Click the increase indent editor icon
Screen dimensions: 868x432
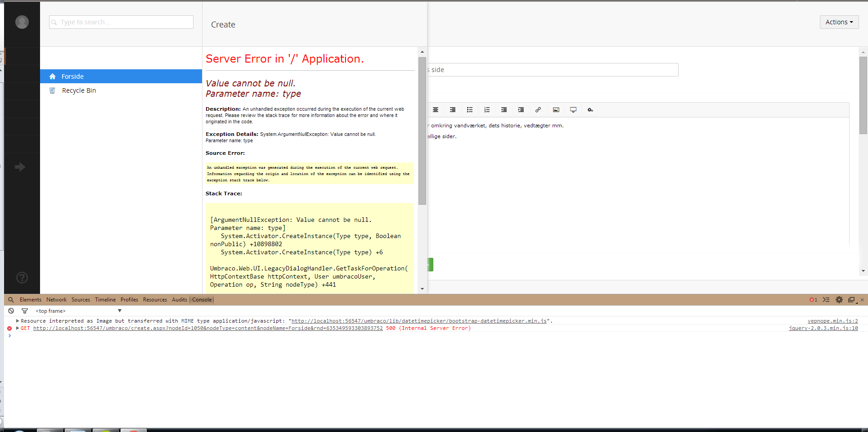click(x=521, y=110)
